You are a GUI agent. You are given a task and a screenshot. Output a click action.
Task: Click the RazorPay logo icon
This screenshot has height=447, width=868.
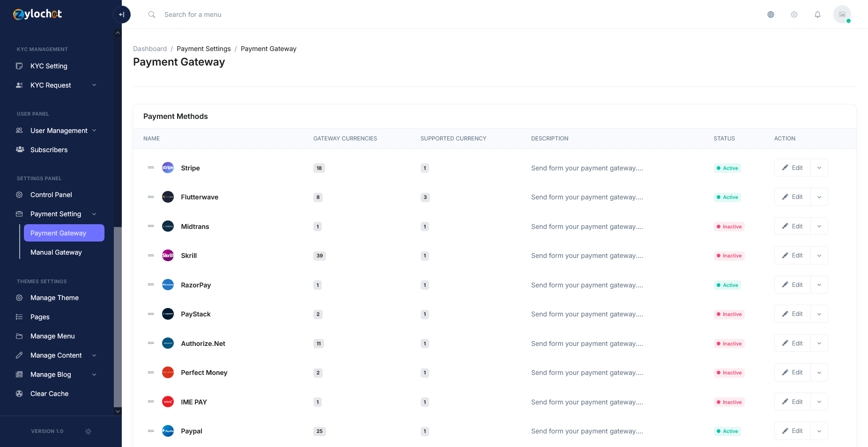coord(168,285)
